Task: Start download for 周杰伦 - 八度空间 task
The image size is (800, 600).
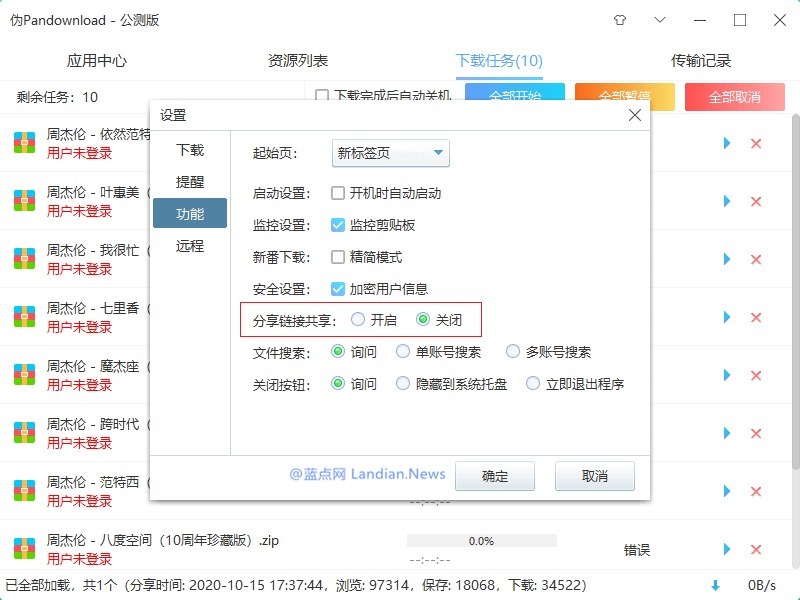Action: [727, 549]
